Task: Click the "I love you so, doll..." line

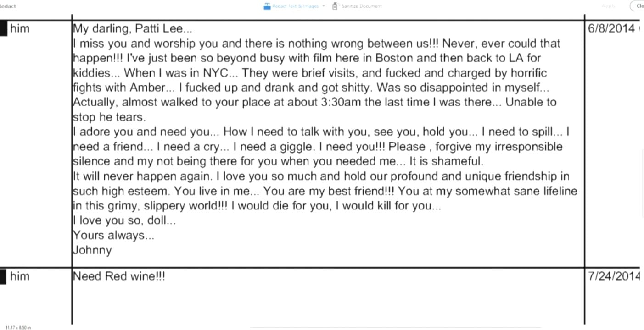Action: tap(124, 220)
